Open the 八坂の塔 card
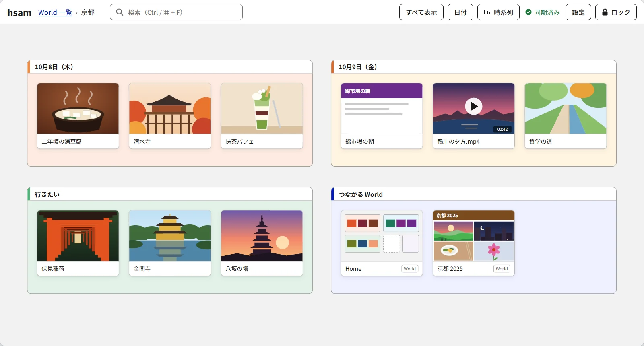Image resolution: width=644 pixels, height=346 pixels. point(262,243)
